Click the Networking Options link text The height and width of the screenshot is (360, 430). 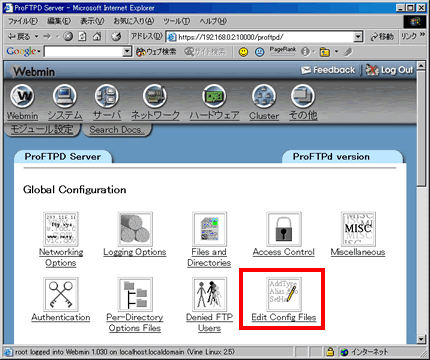pos(61,257)
